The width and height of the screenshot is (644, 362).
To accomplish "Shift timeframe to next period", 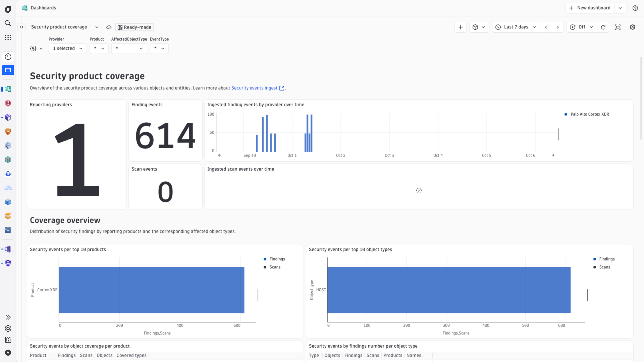I will (x=558, y=27).
